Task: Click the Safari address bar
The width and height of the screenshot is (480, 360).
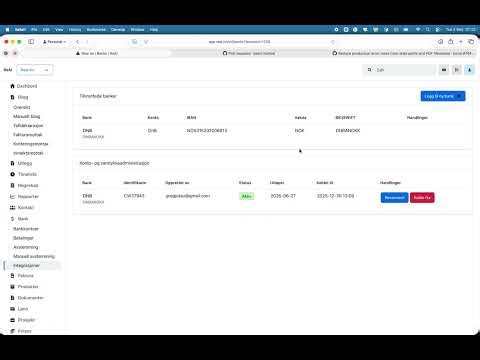Action: tap(239, 42)
